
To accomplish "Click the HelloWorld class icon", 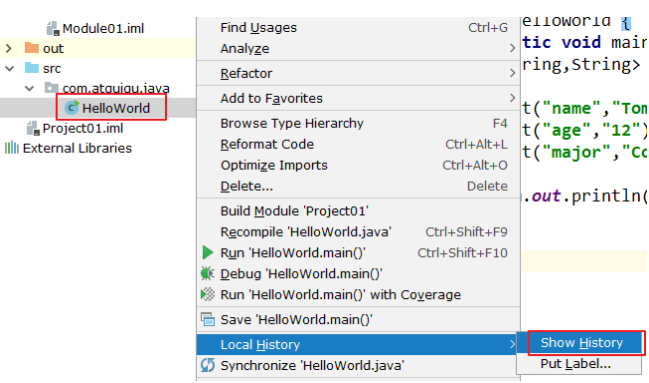I will pos(72,108).
